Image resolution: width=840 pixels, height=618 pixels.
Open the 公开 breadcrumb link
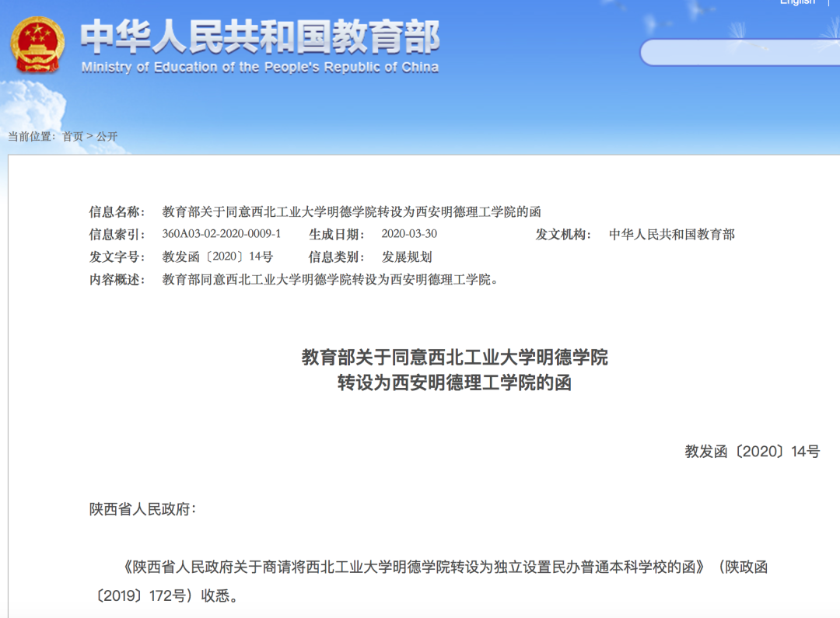click(107, 137)
